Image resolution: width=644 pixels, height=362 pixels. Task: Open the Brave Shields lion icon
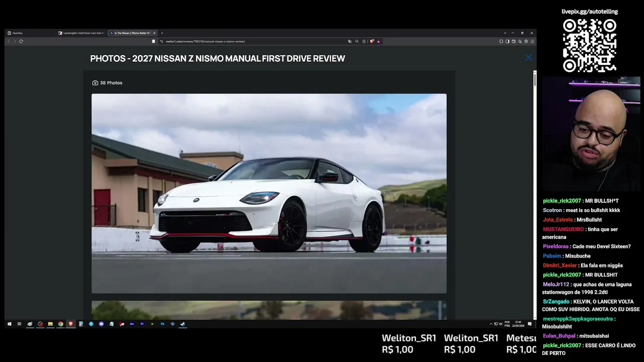(x=372, y=41)
